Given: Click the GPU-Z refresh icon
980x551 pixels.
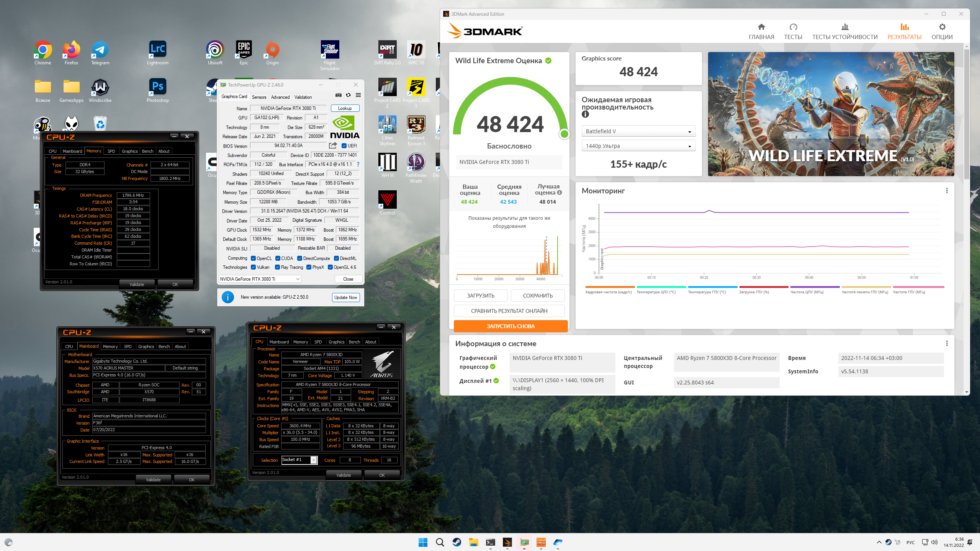Looking at the screenshot, I should 348,95.
